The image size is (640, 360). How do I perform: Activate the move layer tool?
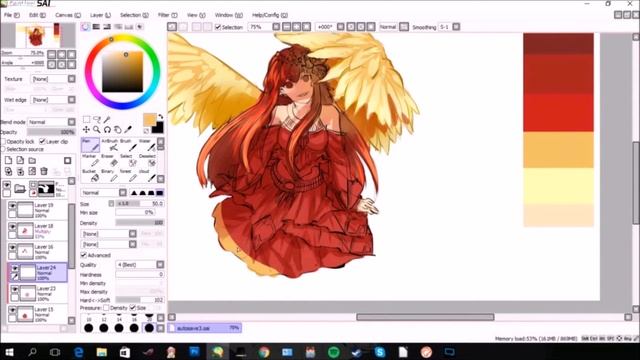86,130
